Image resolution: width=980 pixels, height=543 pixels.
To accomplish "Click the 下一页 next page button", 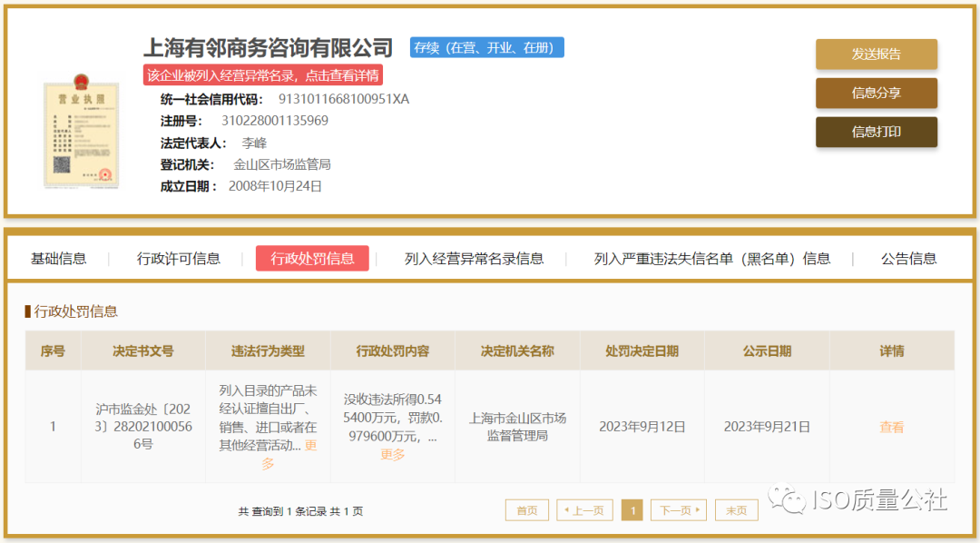I will tap(678, 509).
